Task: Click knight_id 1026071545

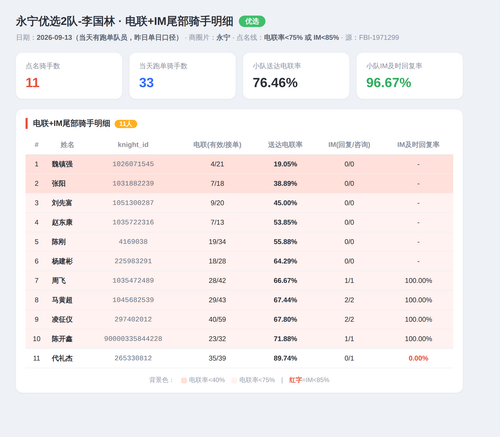Action: click(133, 164)
